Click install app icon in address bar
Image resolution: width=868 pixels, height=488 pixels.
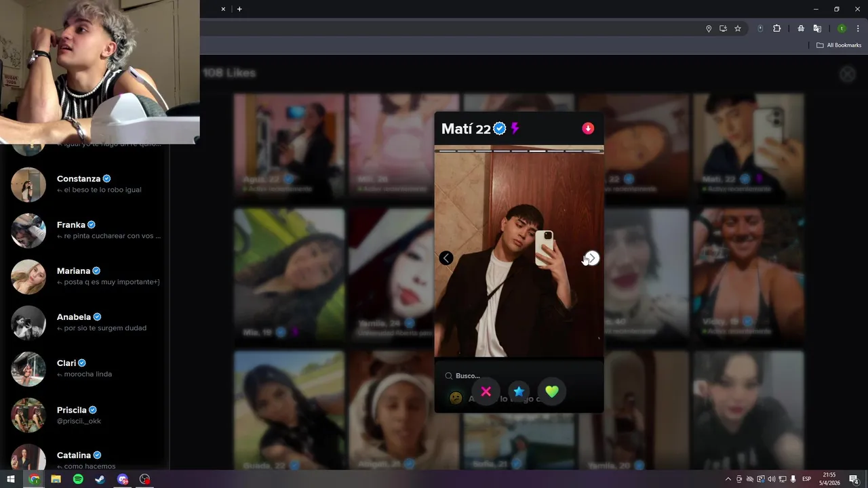click(x=723, y=28)
